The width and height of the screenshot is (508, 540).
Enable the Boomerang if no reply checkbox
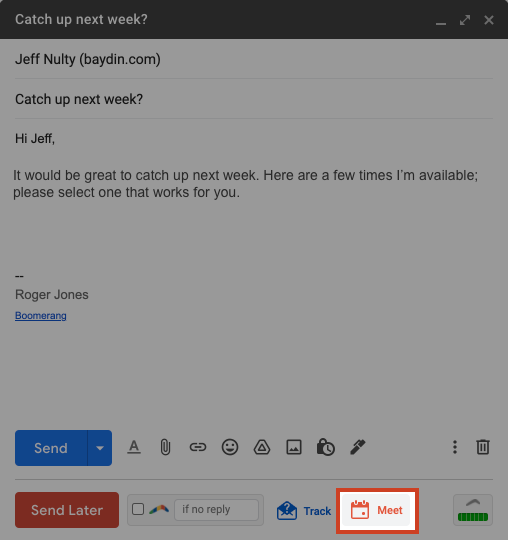tap(138, 509)
